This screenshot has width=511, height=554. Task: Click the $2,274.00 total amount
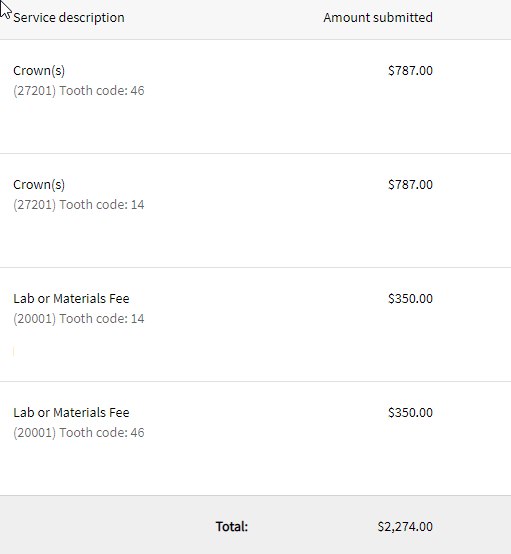click(405, 527)
